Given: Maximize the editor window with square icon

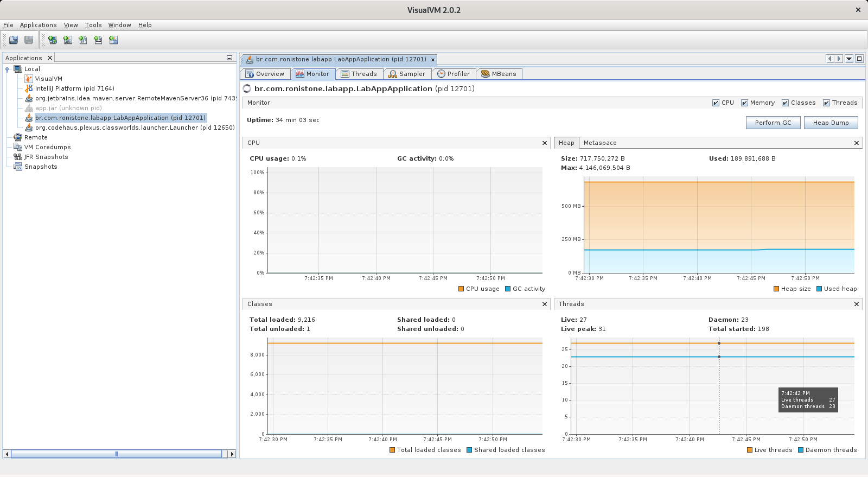Looking at the screenshot, I should [x=859, y=59].
